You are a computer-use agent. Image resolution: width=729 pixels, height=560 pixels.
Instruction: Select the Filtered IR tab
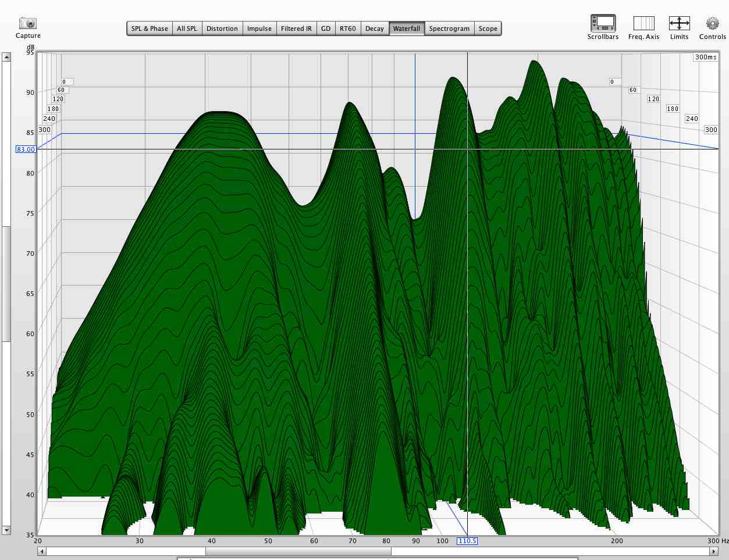(296, 28)
